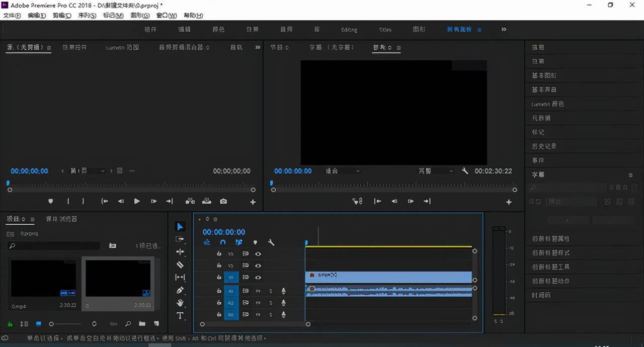Open the Source panel tab menu
This screenshot has height=347, width=644.
pyautogui.click(x=49, y=48)
